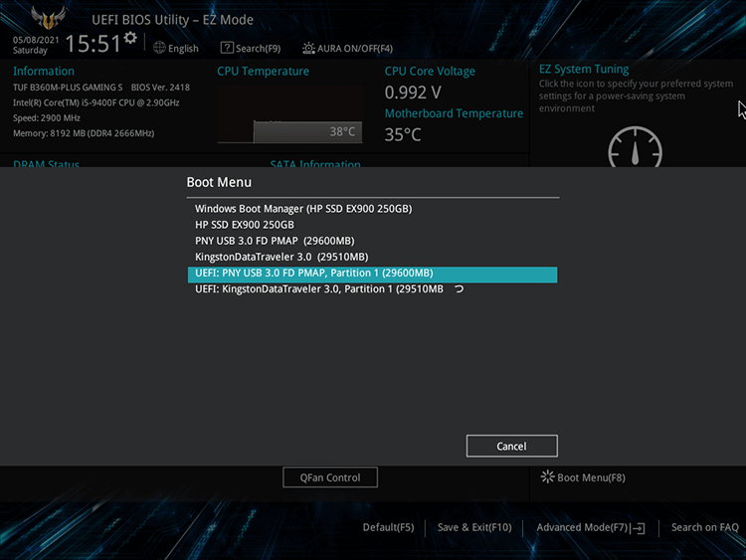Change language from English

tap(183, 49)
